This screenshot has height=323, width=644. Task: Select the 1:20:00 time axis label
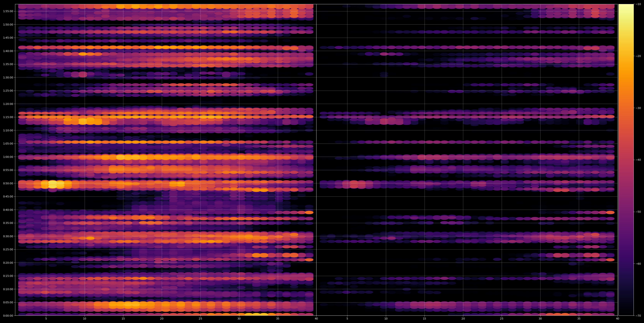[x=8, y=104]
